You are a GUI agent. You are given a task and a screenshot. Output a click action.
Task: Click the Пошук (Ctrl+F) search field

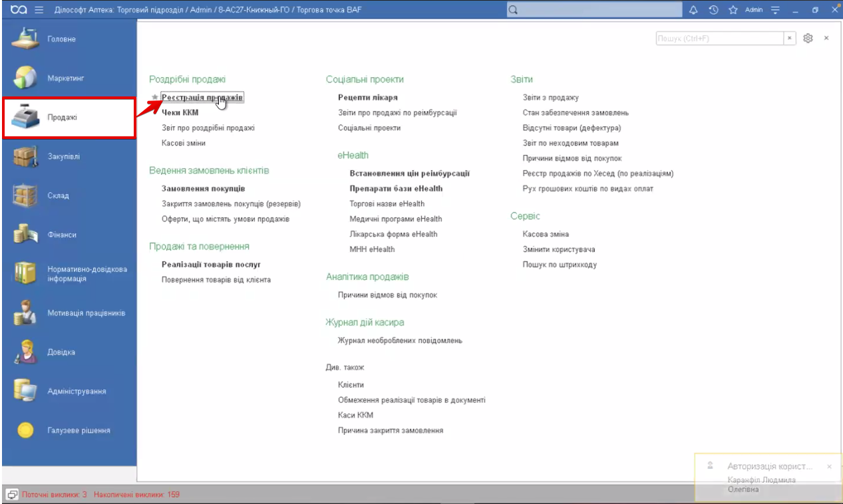pos(719,39)
